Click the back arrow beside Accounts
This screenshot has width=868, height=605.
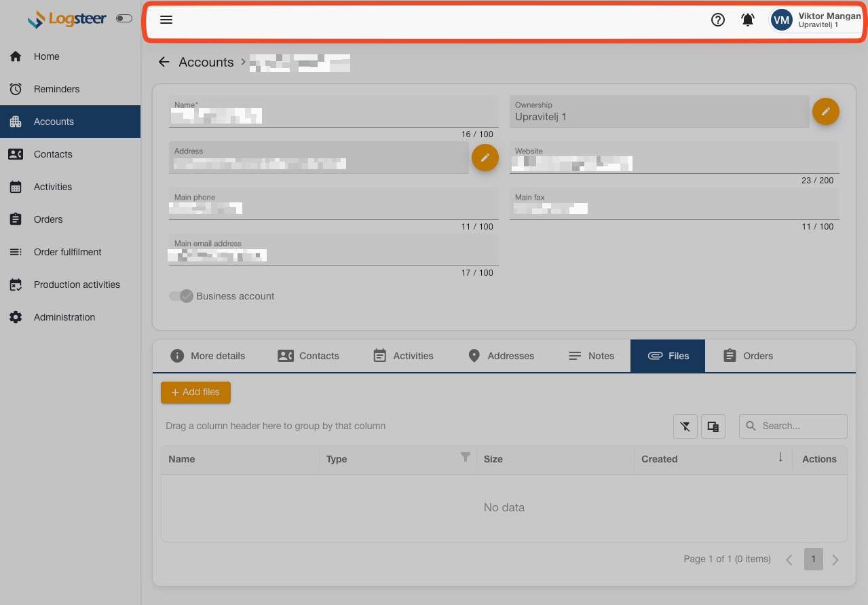[x=164, y=62]
